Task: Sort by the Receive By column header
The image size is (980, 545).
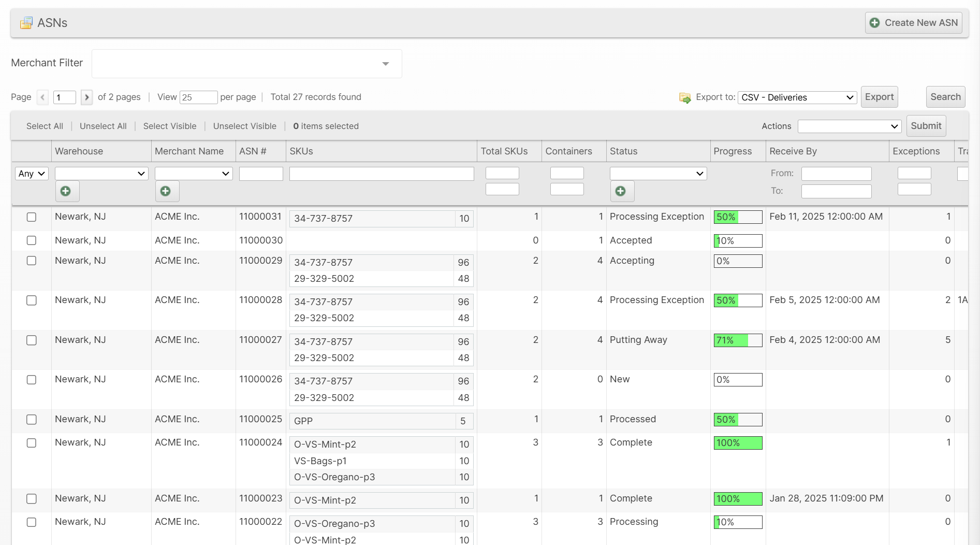Action: (793, 151)
